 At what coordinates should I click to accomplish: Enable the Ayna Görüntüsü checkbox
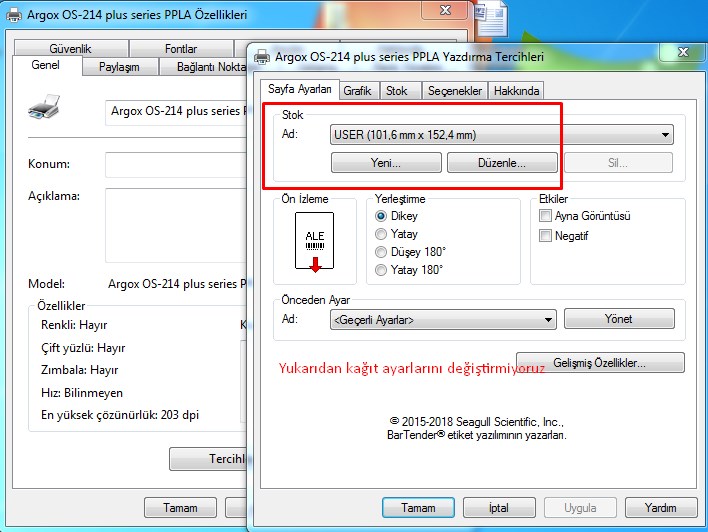(x=545, y=216)
